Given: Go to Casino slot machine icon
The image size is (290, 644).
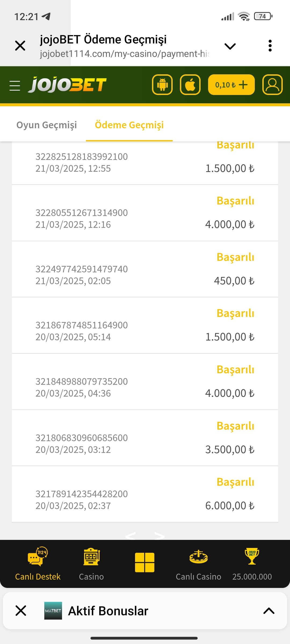Looking at the screenshot, I should (x=91, y=564).
